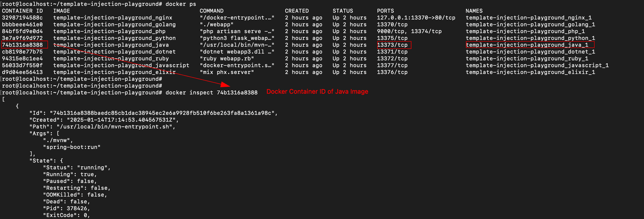Click the "Status": "running" line

[77, 168]
